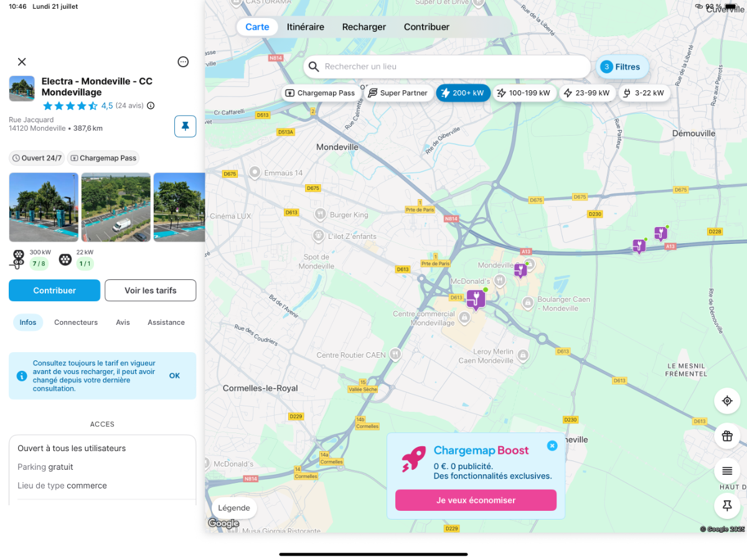Open the Avis tab
The image size is (747, 560).
(x=123, y=322)
